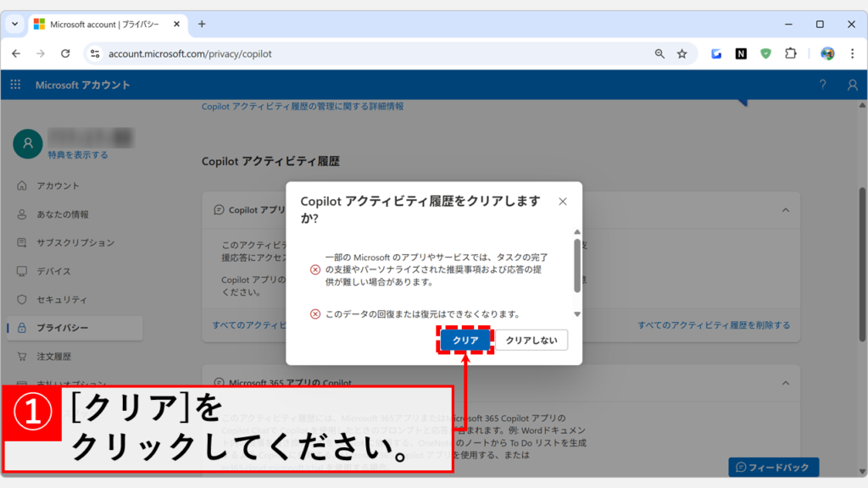Open the tab search dropdown arrow
The image size is (868, 488).
point(15,24)
